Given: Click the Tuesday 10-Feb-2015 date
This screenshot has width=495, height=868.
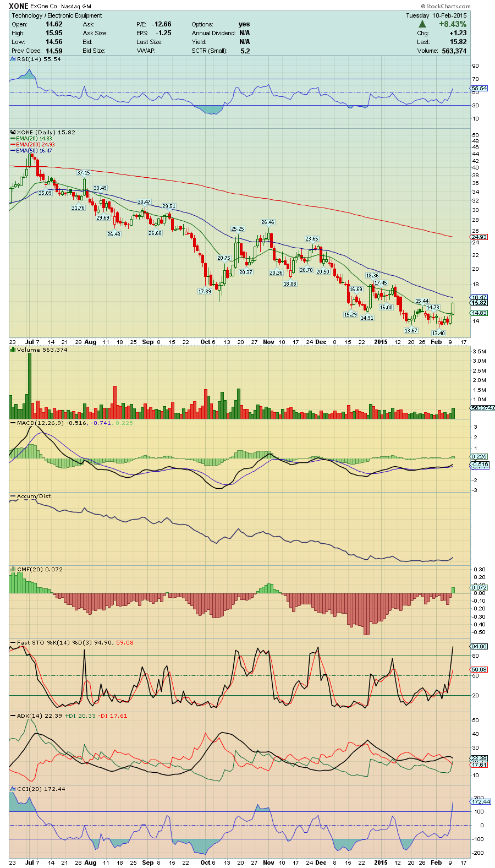Looking at the screenshot, I should [x=436, y=15].
